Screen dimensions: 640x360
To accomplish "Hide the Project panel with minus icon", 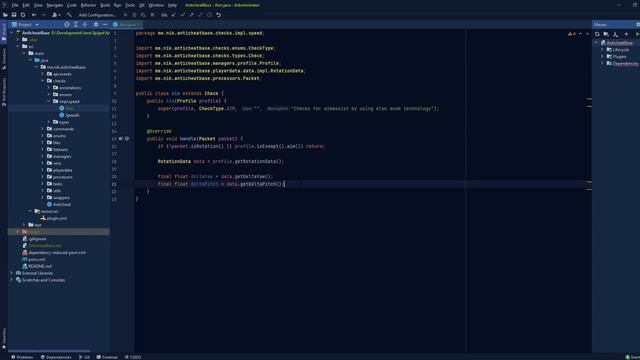I will 105,24.
